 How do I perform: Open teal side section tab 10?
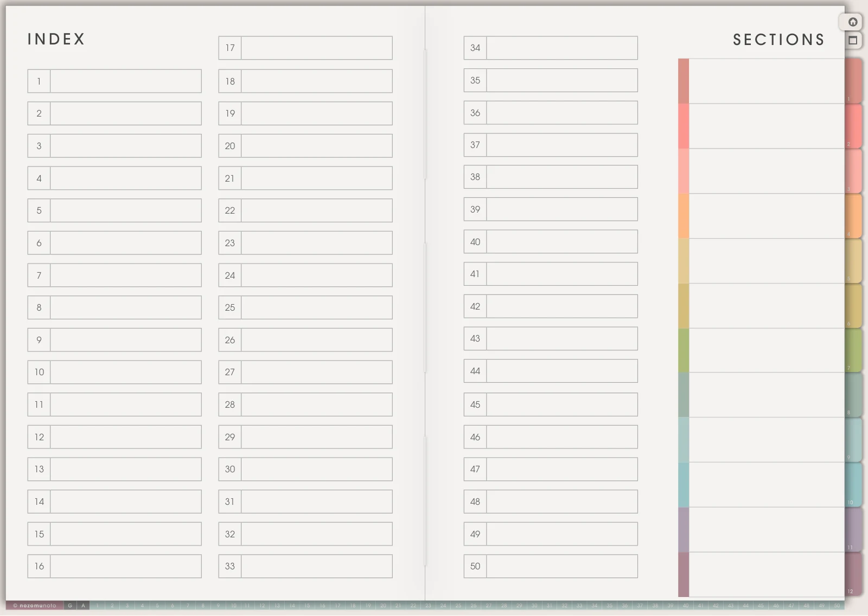tap(853, 485)
